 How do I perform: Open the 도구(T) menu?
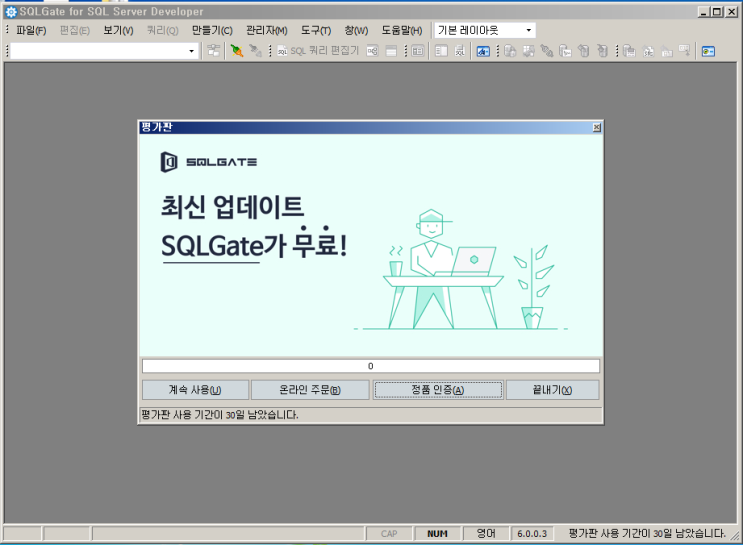(316, 31)
